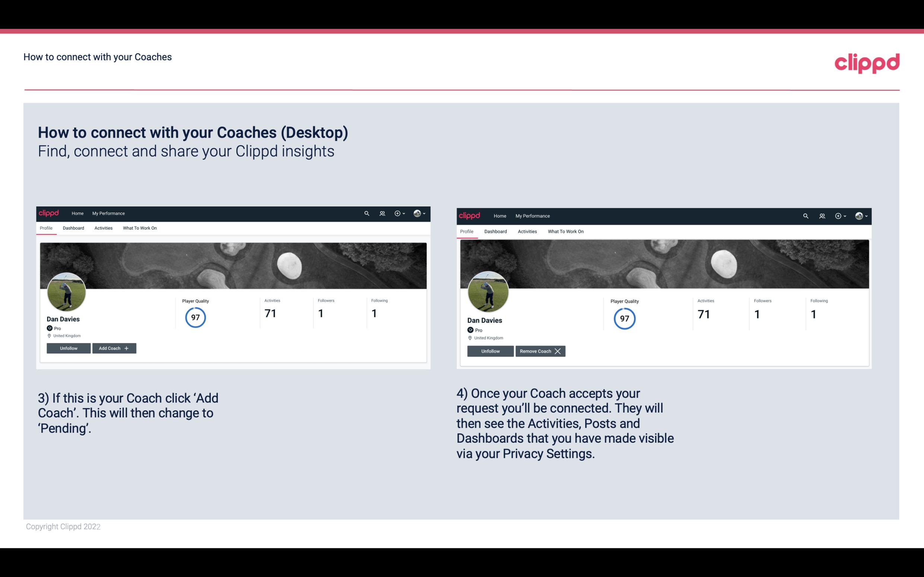The image size is (924, 577).
Task: Click the search icon in top bar
Action: pyautogui.click(x=367, y=214)
